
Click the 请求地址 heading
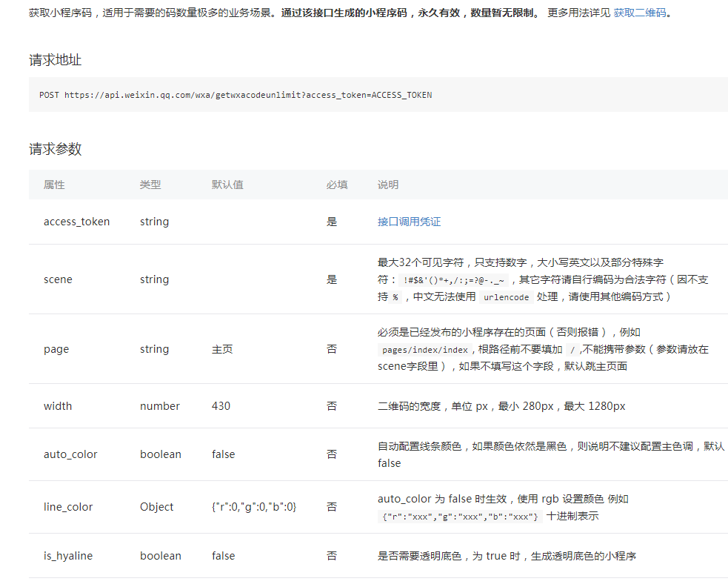[56, 60]
